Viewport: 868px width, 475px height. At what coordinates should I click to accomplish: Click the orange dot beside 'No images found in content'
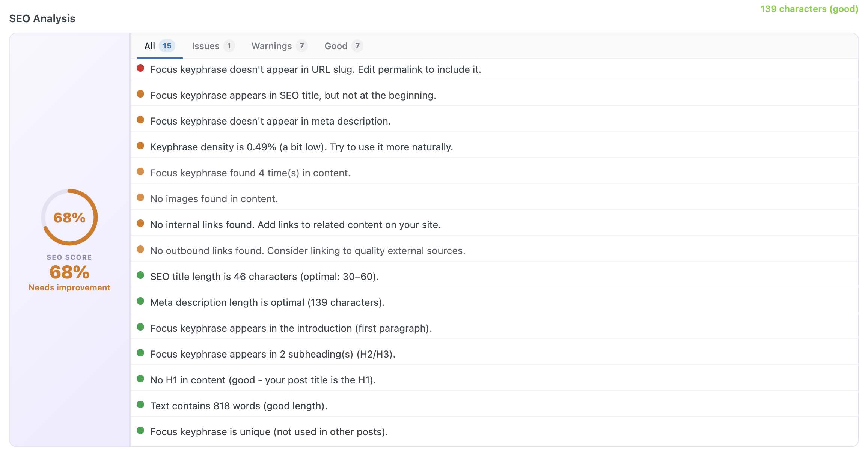point(141,198)
